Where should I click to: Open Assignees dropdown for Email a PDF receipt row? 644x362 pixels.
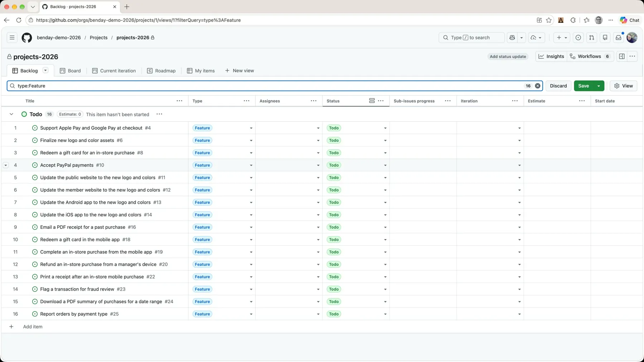point(318,227)
